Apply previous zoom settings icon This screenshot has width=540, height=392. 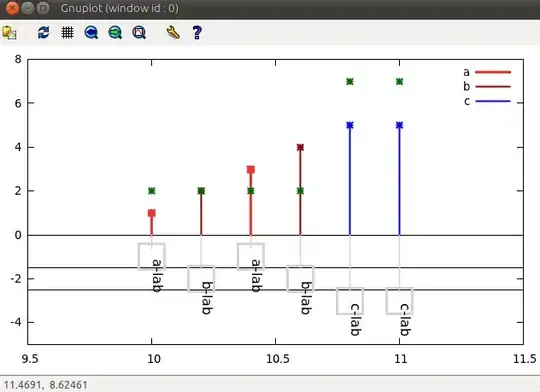(x=91, y=33)
